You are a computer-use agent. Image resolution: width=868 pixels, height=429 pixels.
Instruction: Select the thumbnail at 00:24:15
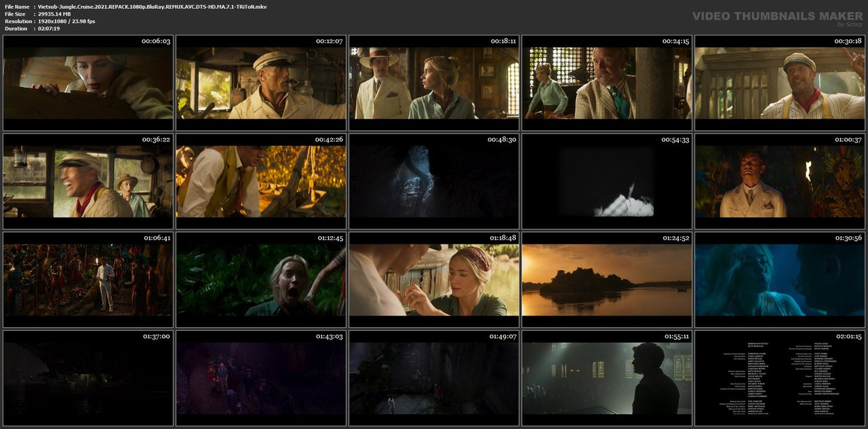coord(607,83)
